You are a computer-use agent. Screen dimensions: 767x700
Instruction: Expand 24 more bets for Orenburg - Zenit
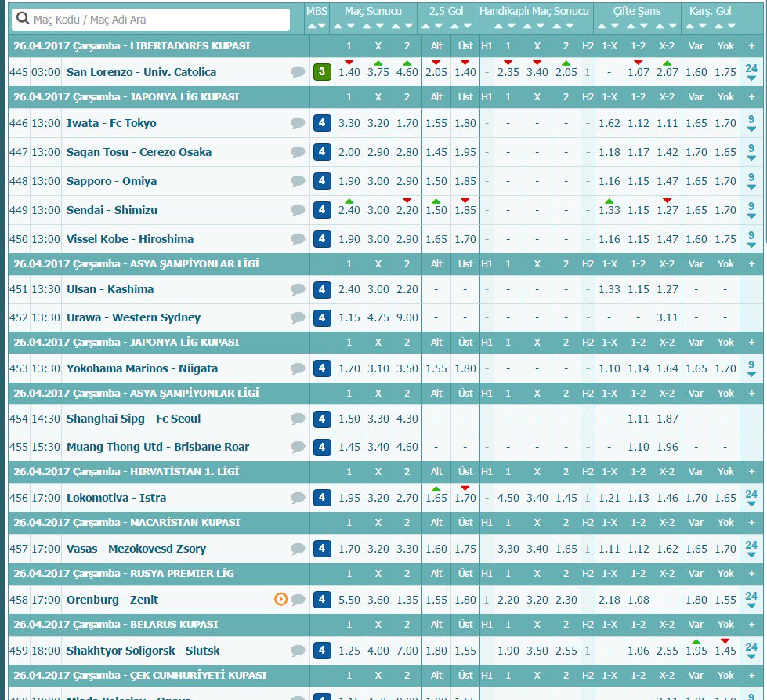pos(751,600)
